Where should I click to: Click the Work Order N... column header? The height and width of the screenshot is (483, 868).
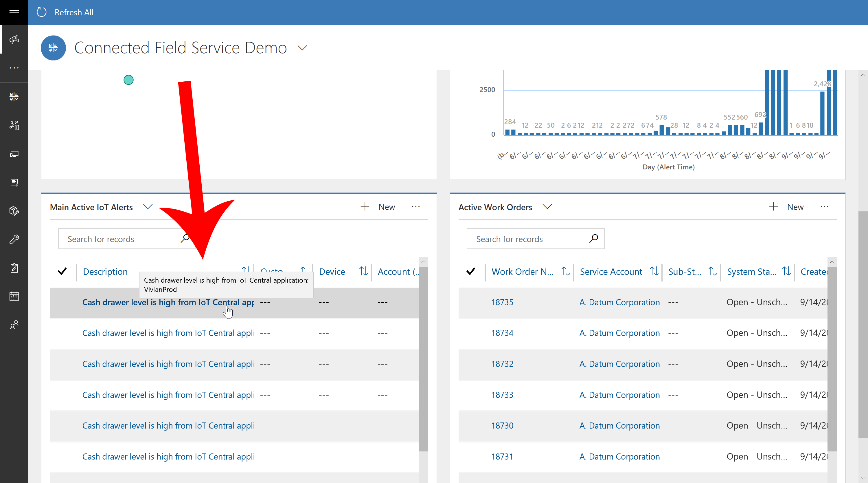[522, 272]
